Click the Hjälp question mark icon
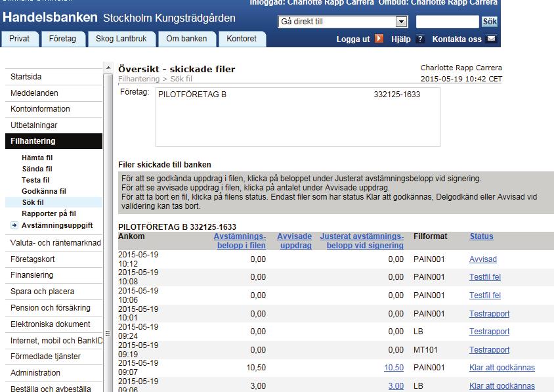The width and height of the screenshot is (554, 392). (x=419, y=39)
